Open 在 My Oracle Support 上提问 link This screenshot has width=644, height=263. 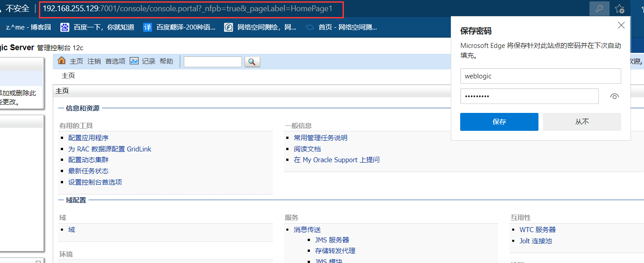point(337,160)
